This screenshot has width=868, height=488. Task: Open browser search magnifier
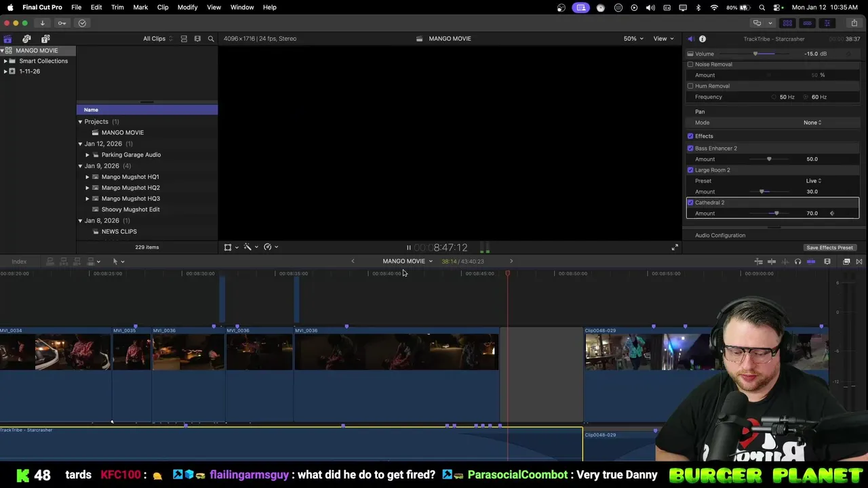(211, 39)
